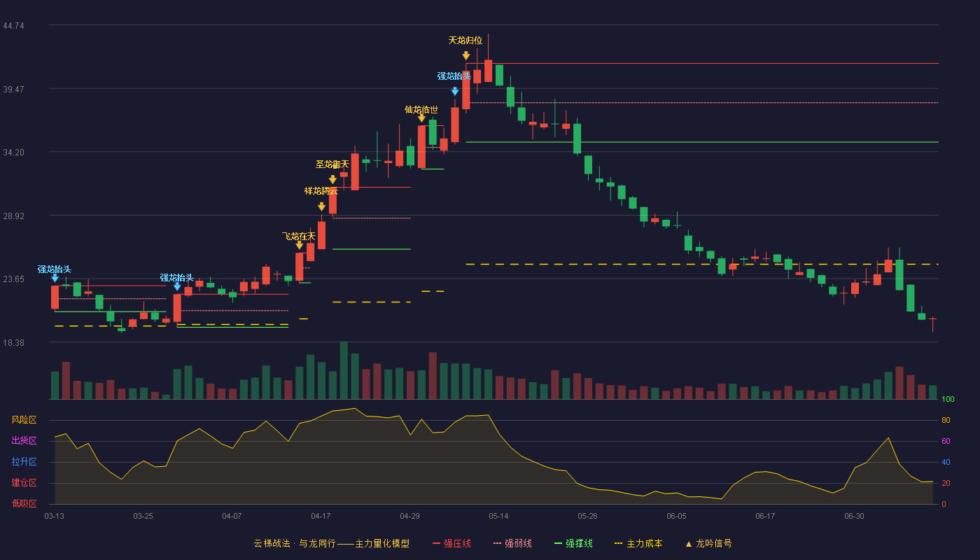Click the 06-05 date label

677,516
